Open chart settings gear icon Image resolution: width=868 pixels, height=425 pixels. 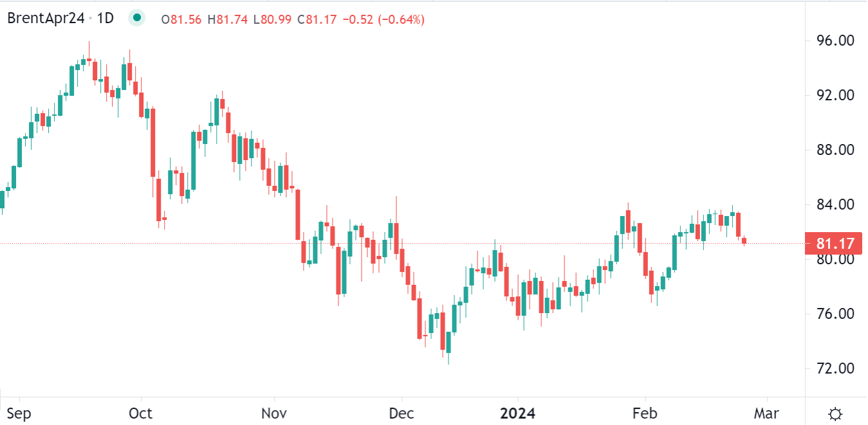[x=835, y=413]
